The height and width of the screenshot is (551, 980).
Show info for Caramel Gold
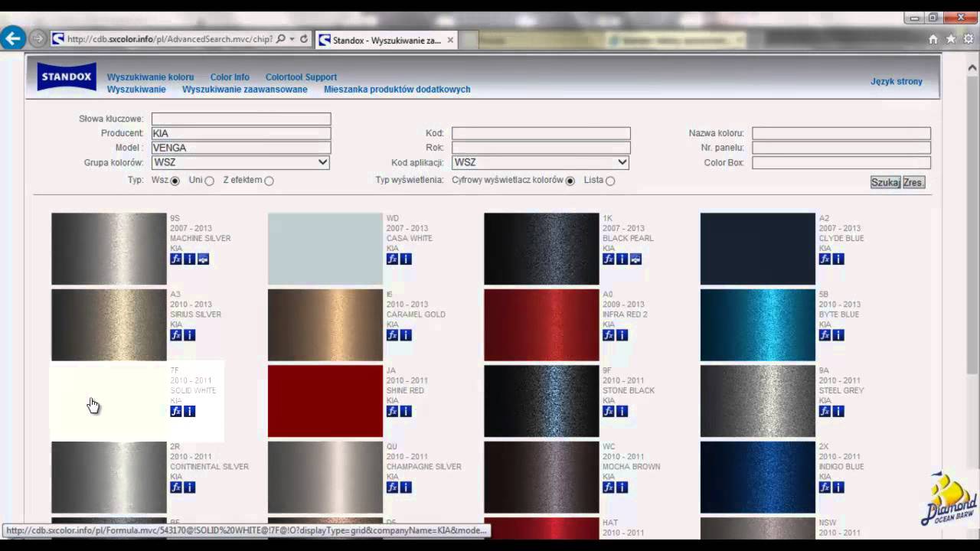tap(406, 335)
